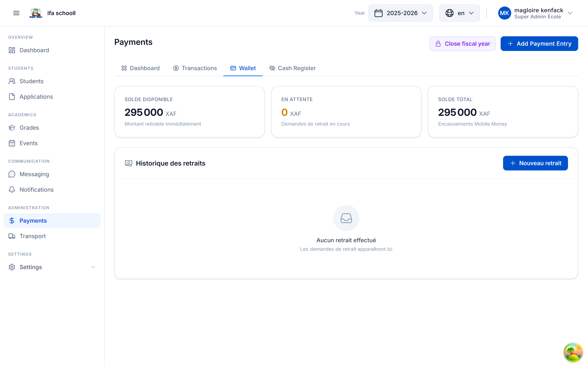Open the language selector dropdown

(x=459, y=13)
